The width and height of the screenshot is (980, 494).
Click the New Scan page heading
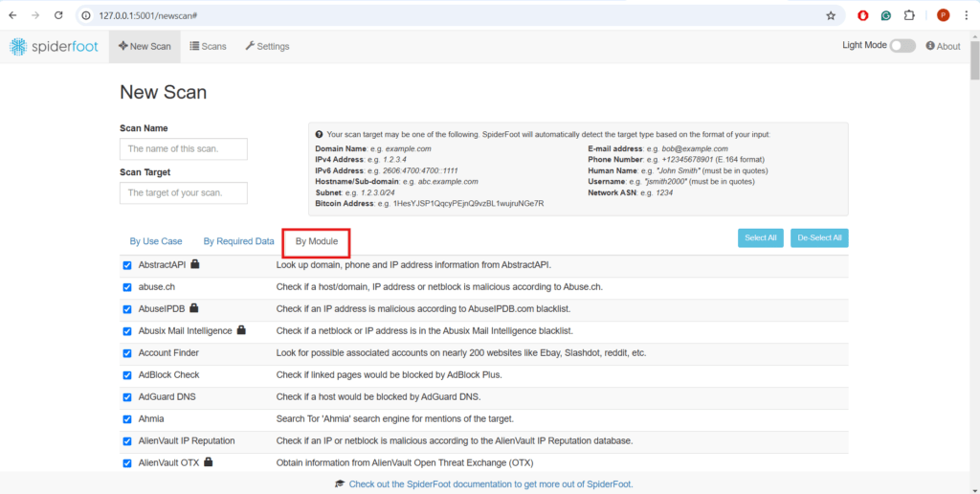tap(163, 93)
